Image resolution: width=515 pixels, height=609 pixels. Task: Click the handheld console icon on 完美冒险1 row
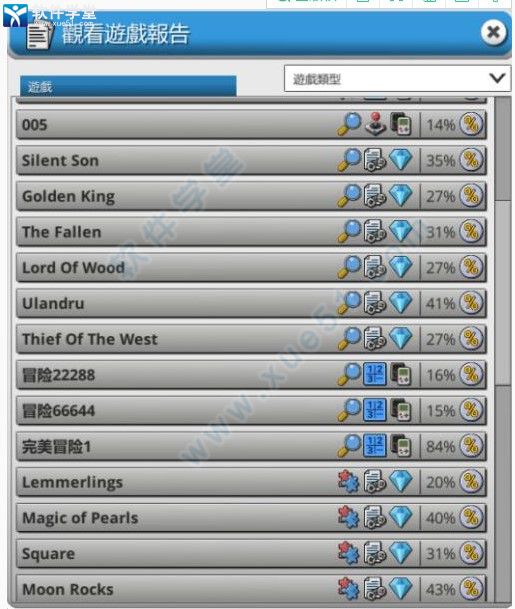click(400, 446)
